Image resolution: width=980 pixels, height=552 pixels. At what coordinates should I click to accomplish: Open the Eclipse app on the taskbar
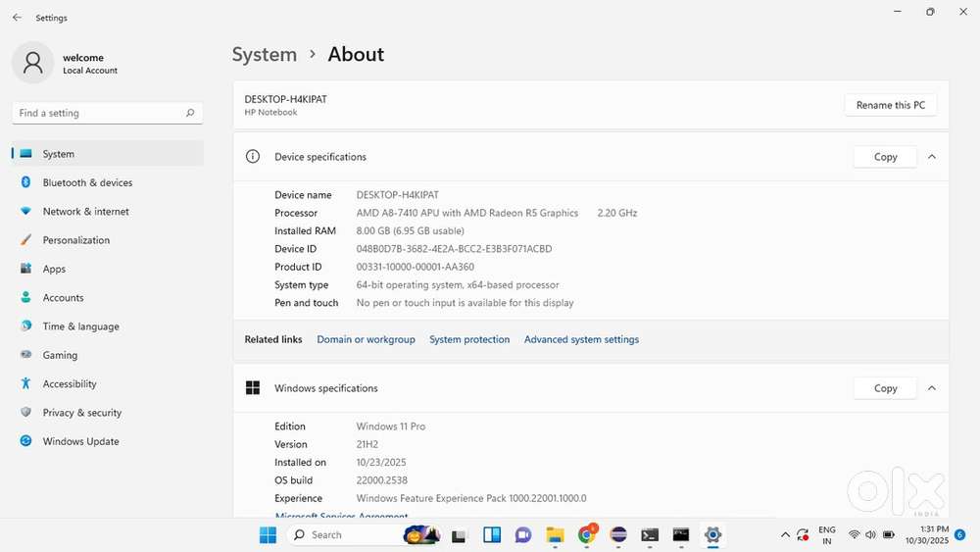618,535
